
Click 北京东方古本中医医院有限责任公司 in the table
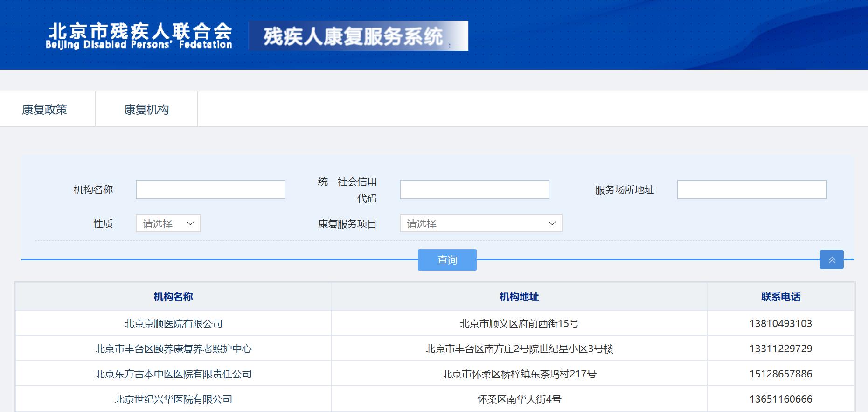tap(173, 374)
